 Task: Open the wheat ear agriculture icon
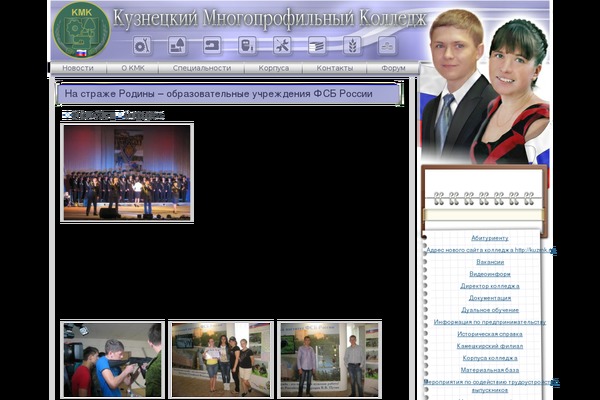(x=352, y=46)
